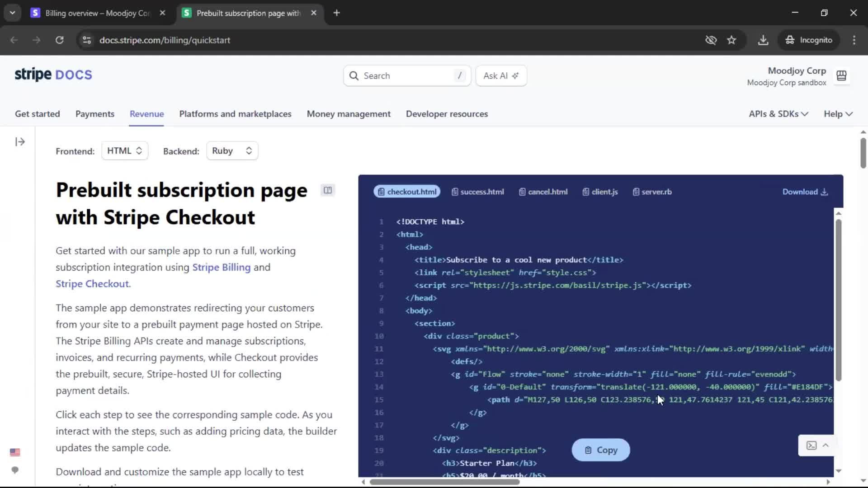Copy the checkout.html code
Viewport: 868px width, 488px height.
pos(600,450)
